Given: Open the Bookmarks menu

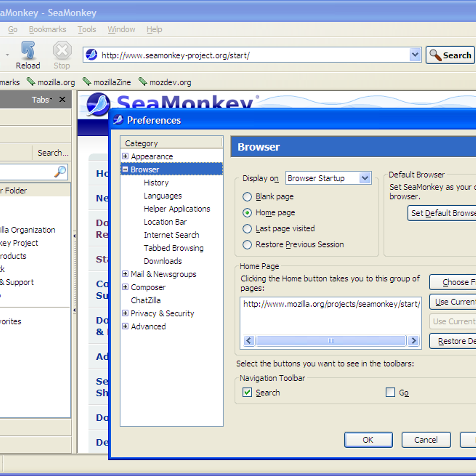Looking at the screenshot, I should click(48, 29).
